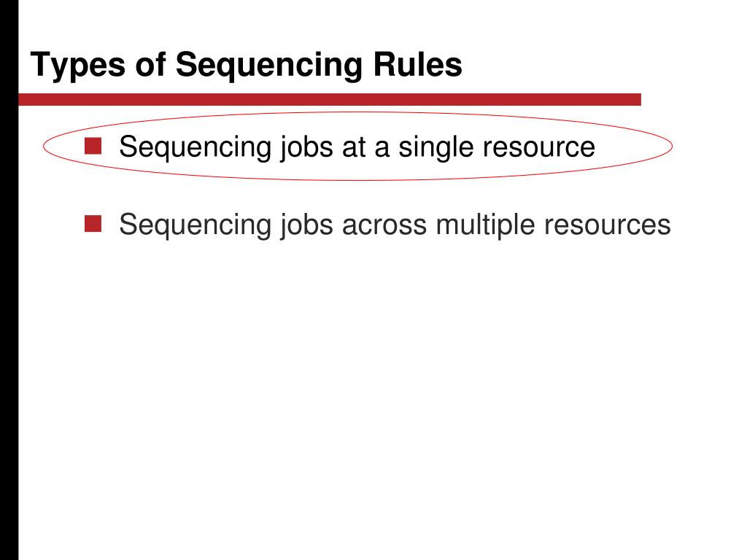Screen dimensions: 747x560
Task: Click the red square bullet beside single resource
Action: [93, 146]
